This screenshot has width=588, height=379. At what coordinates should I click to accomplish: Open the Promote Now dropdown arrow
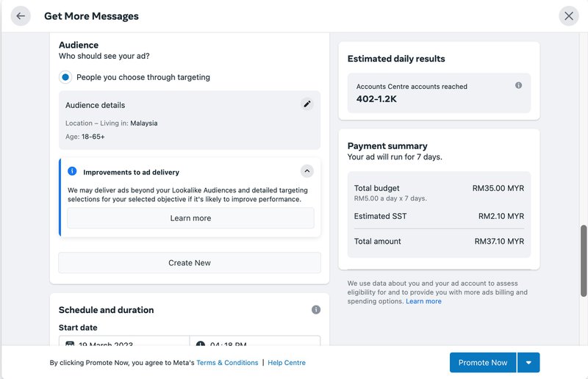[529, 363]
